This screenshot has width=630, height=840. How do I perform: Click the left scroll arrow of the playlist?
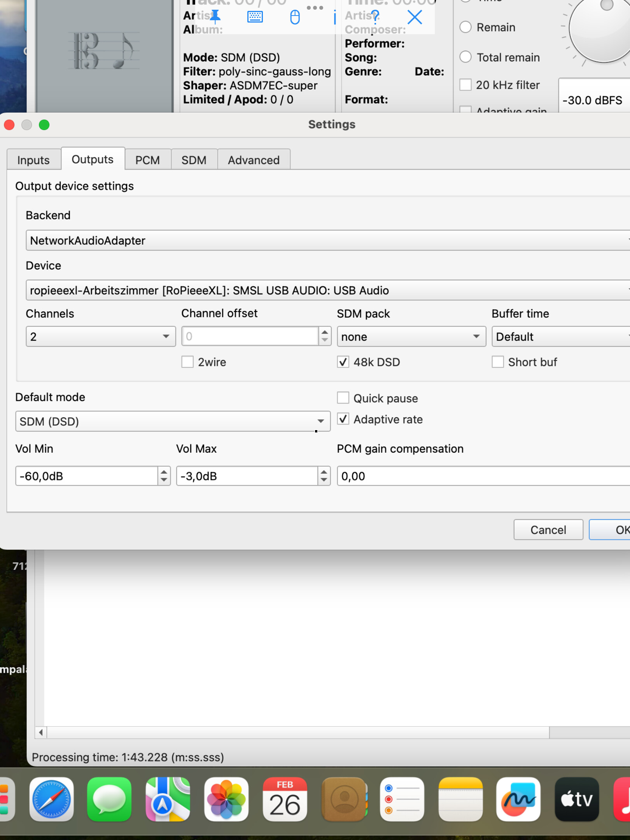coord(41,733)
